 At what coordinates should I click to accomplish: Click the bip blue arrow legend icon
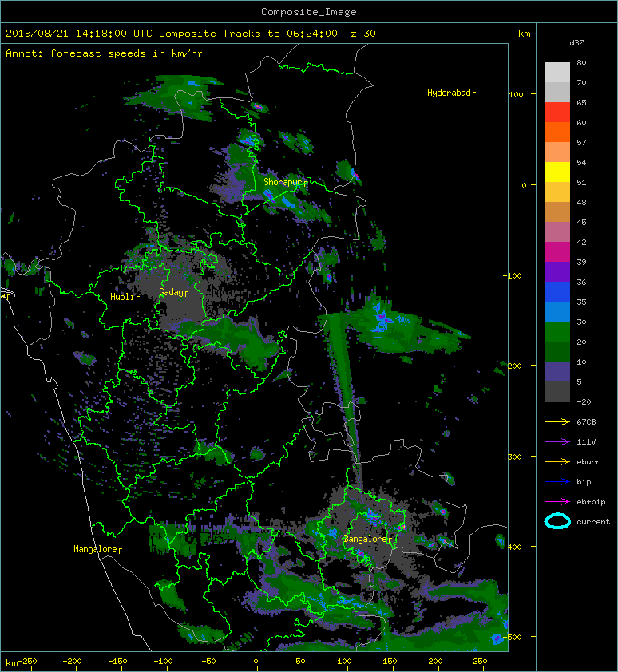pos(557,482)
